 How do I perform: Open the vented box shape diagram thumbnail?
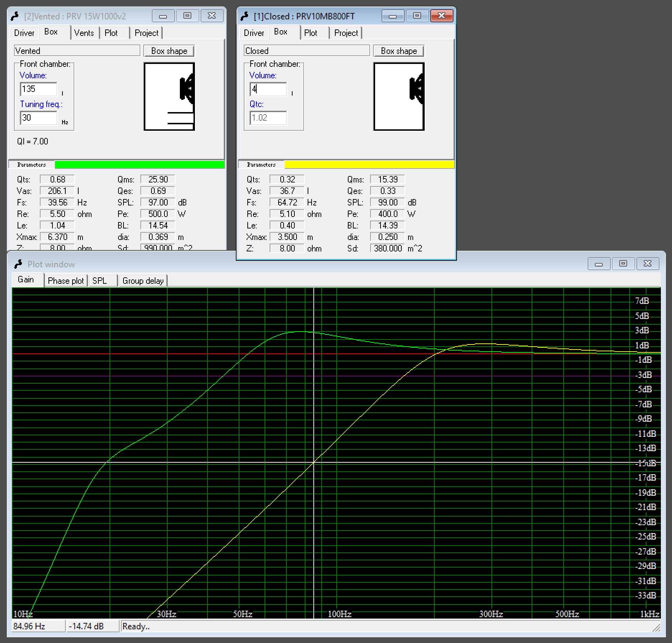pos(169,97)
